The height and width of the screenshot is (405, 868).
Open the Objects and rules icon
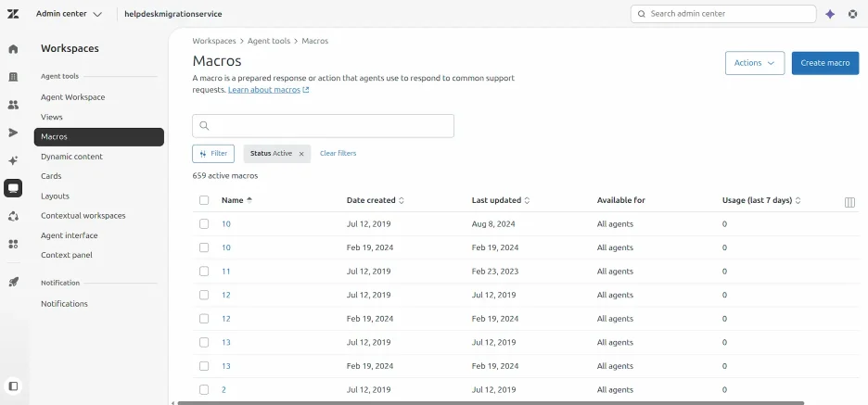pos(13,216)
